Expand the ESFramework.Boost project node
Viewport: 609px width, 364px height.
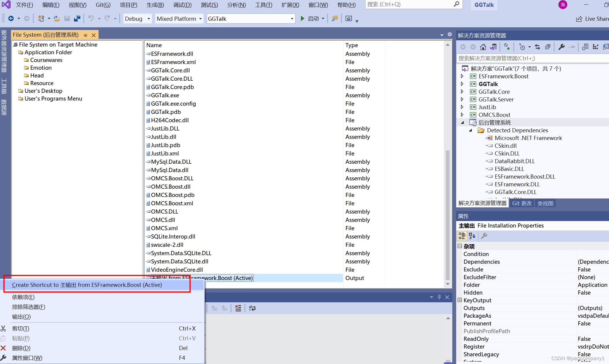462,76
